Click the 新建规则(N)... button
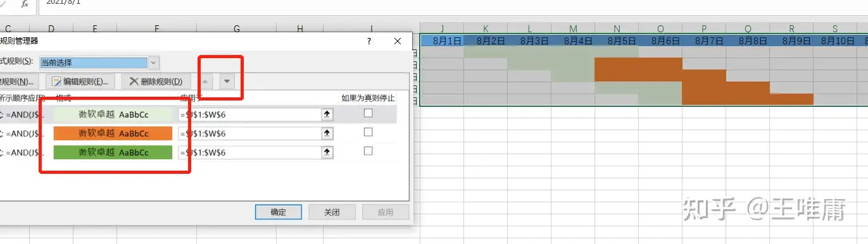The width and height of the screenshot is (868, 244). tap(19, 82)
